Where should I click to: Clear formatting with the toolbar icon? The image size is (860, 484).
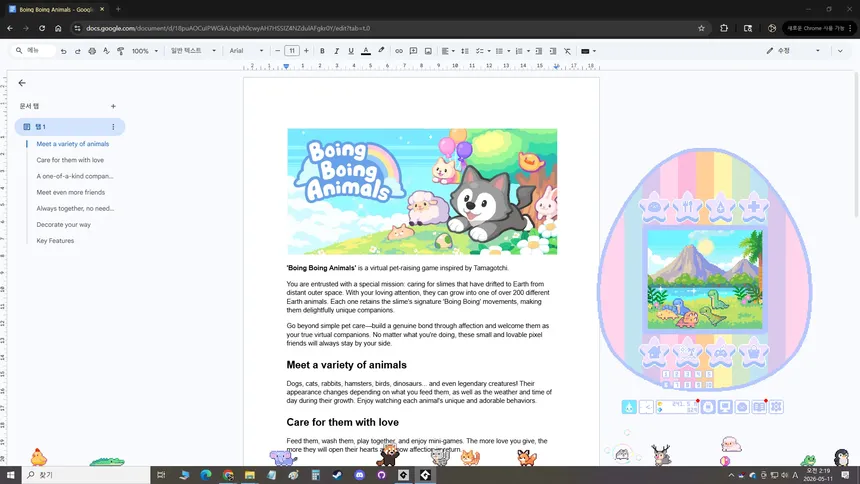pos(568,51)
